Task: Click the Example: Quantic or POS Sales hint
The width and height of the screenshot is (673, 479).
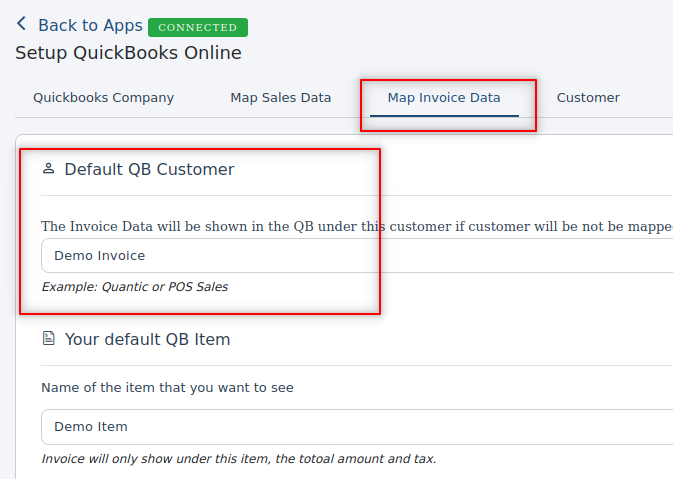Action: click(x=135, y=287)
